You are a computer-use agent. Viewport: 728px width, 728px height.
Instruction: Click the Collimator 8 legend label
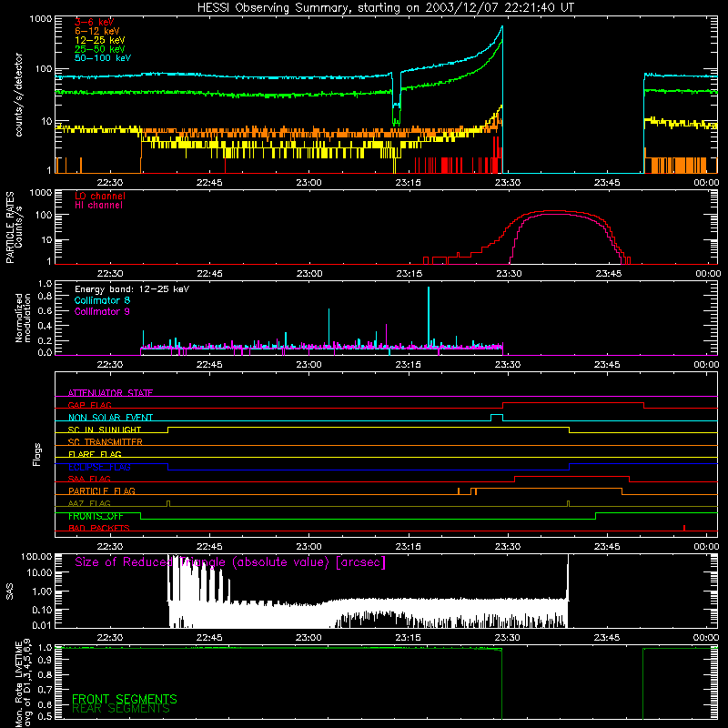click(102, 300)
